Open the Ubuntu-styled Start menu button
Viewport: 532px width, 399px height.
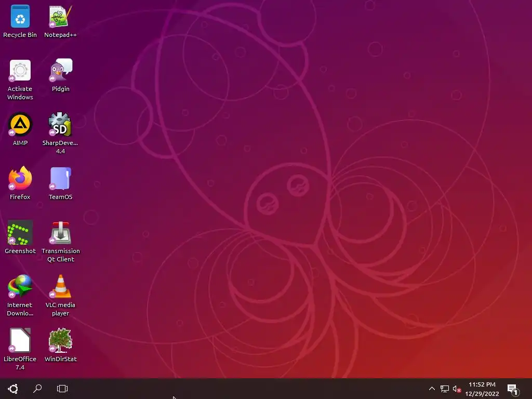[x=13, y=389]
